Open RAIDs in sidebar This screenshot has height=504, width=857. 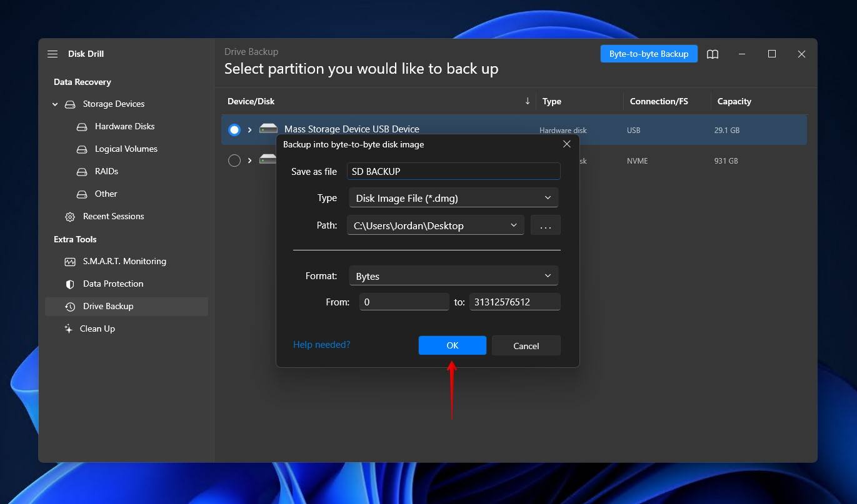point(106,171)
